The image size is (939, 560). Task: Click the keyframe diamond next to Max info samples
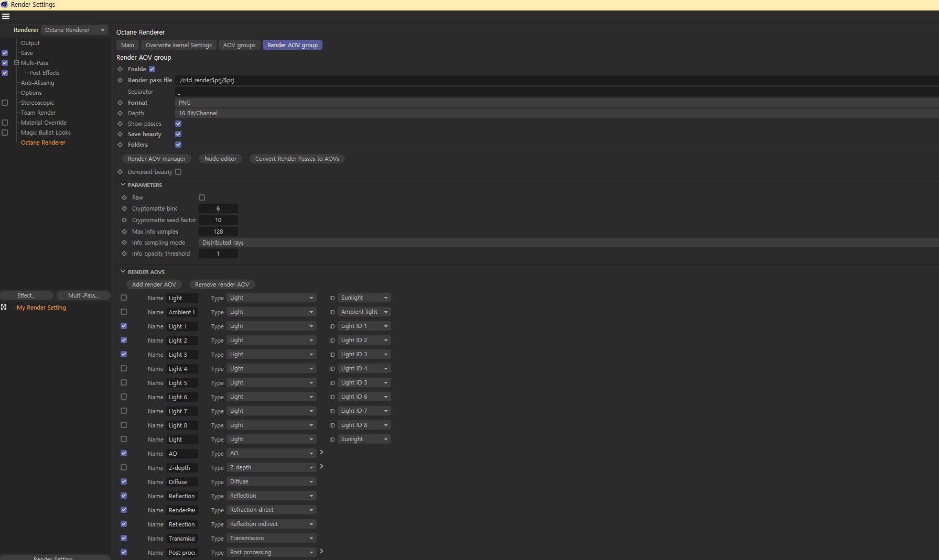pos(124,232)
